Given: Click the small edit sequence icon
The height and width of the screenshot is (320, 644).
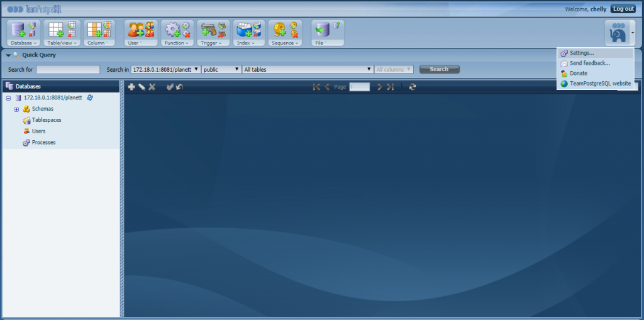Looking at the screenshot, I should coord(294,26).
